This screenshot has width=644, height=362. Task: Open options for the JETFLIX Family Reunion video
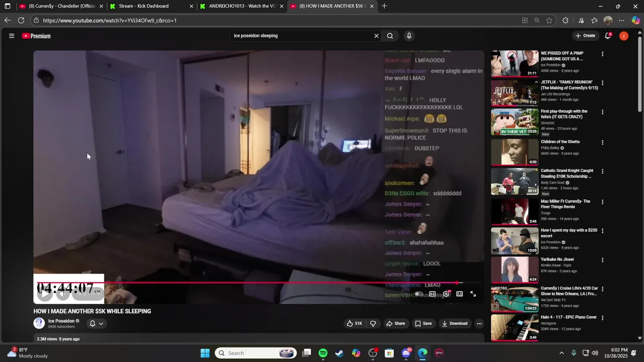point(602,83)
